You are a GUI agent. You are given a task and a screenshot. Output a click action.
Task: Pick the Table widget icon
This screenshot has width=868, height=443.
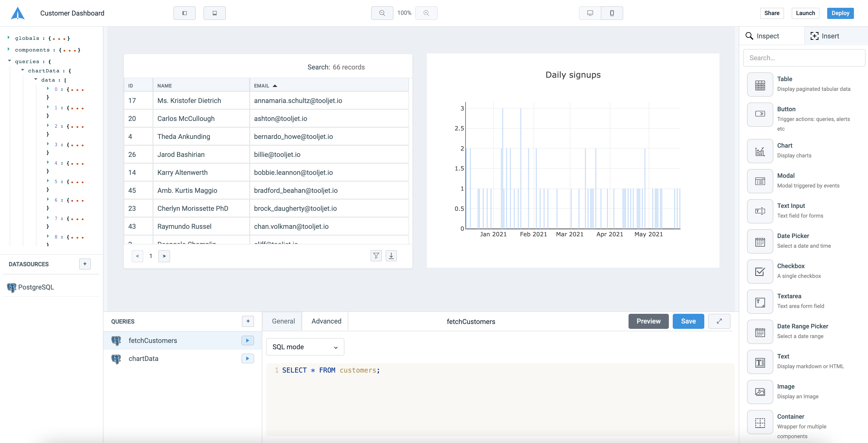760,85
